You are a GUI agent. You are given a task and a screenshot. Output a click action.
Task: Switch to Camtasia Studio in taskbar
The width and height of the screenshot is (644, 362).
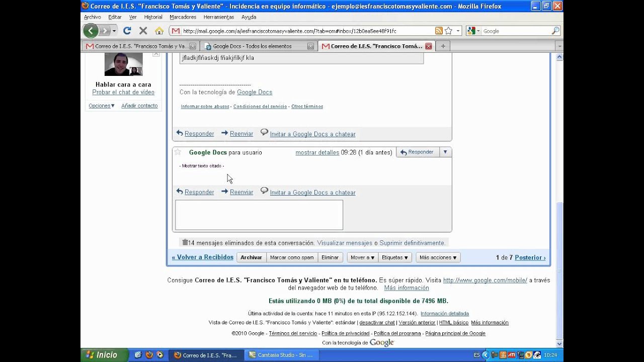click(x=281, y=355)
